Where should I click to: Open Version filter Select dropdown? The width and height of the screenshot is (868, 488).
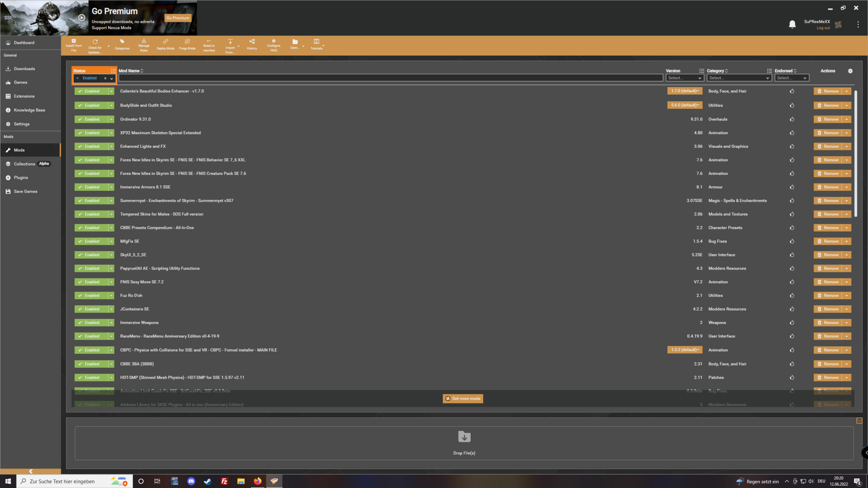684,78
